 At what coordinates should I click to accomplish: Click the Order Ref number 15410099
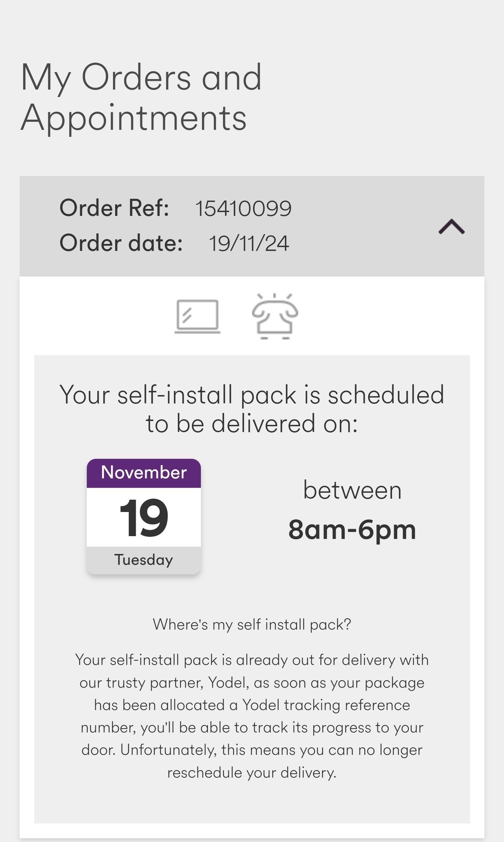(243, 209)
